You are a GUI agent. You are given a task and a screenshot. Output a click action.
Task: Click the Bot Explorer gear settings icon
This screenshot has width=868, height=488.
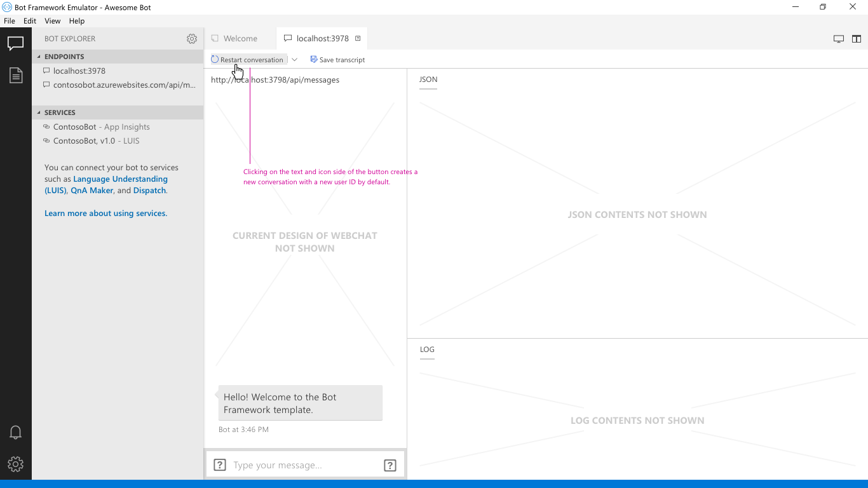pyautogui.click(x=192, y=39)
